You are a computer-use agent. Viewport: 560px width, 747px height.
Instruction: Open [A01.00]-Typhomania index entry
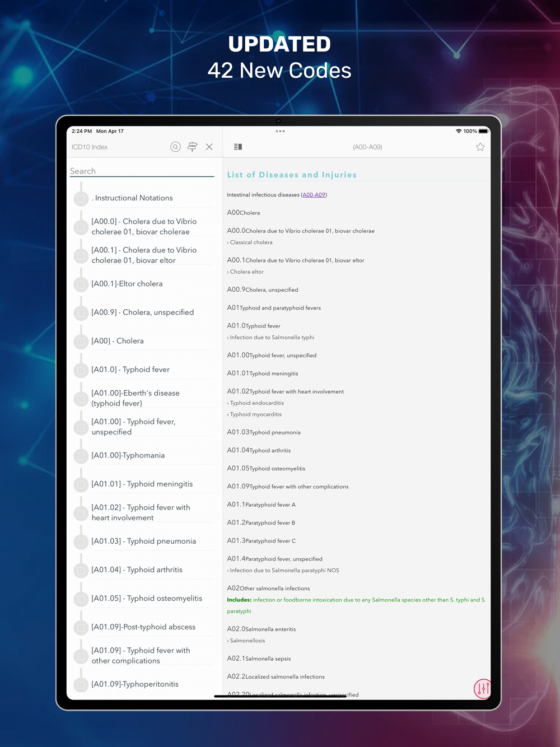128,455
